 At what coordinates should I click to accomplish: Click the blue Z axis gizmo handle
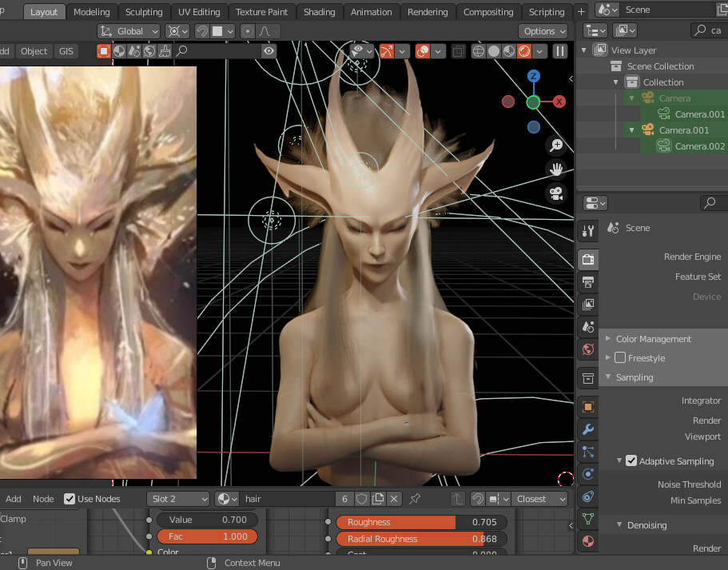534,76
